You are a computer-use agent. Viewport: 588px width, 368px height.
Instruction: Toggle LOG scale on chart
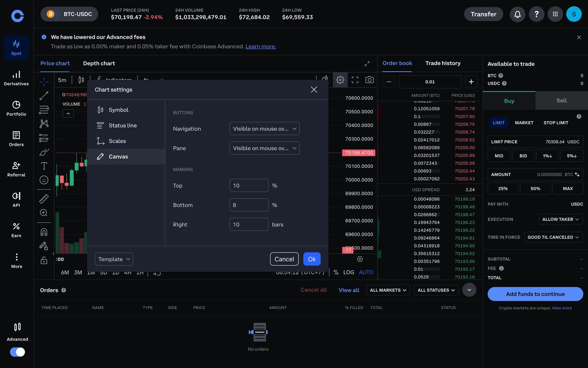pos(349,272)
